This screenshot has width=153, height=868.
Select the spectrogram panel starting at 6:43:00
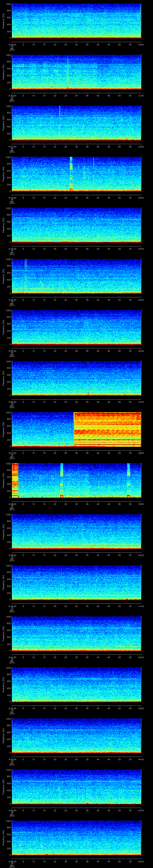coord(76,736)
